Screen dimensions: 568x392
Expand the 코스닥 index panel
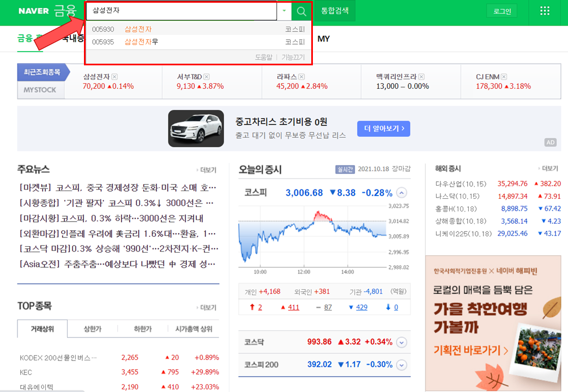point(401,342)
